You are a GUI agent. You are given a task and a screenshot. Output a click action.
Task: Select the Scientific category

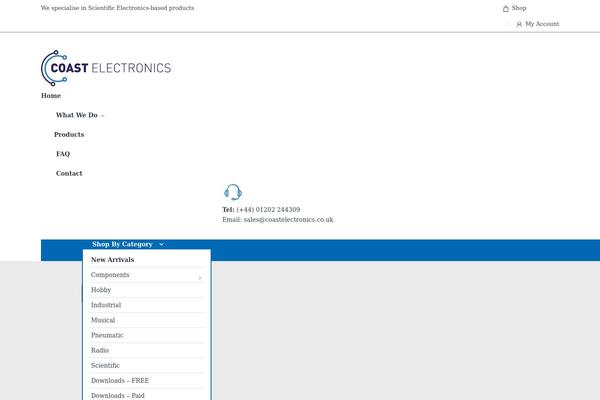[105, 366]
